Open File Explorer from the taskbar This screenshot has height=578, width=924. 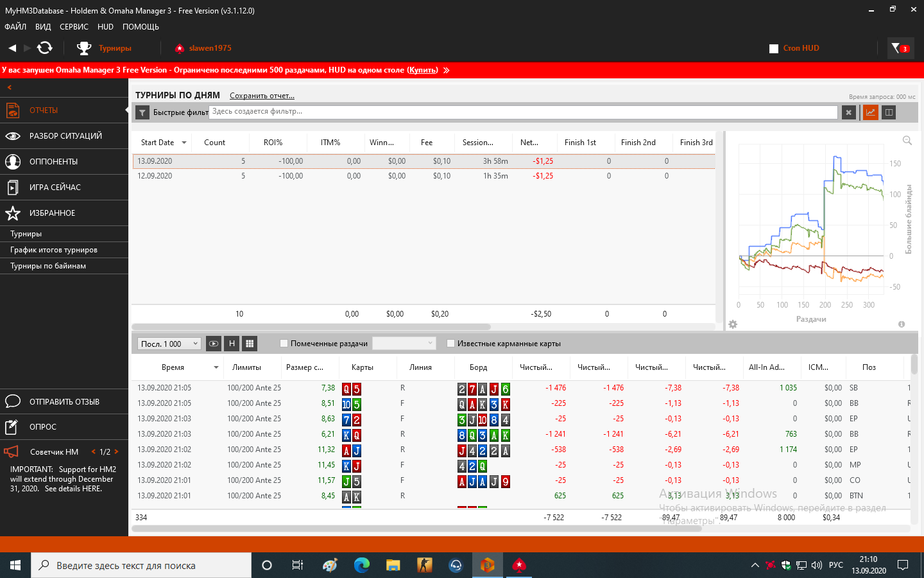393,565
